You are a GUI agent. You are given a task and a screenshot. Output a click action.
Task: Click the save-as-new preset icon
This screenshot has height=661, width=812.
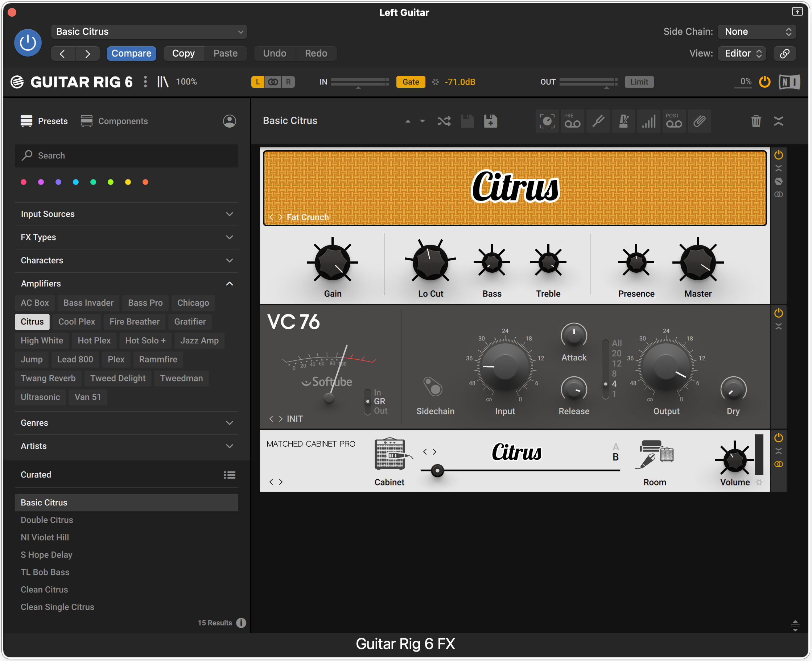click(x=490, y=121)
